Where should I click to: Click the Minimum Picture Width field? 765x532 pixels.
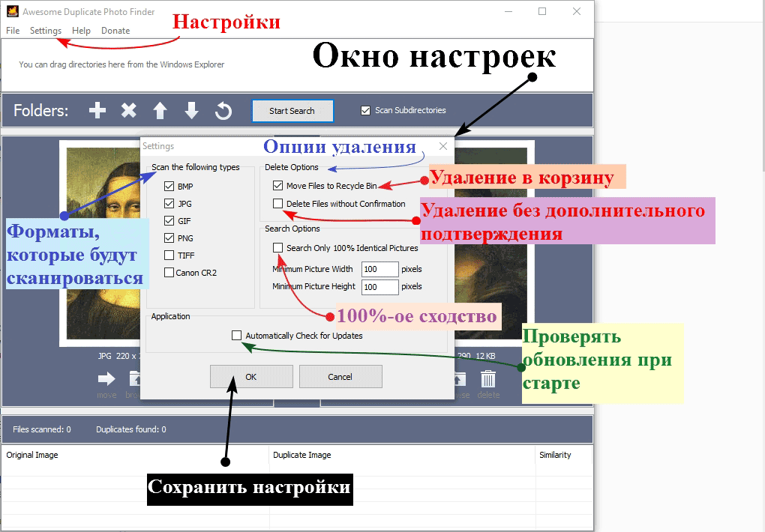tap(379, 269)
